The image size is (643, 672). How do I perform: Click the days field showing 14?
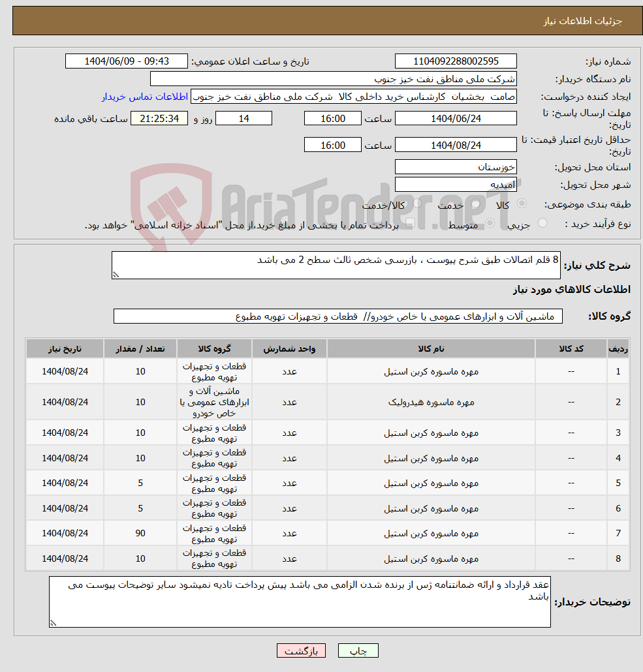pos(243,118)
